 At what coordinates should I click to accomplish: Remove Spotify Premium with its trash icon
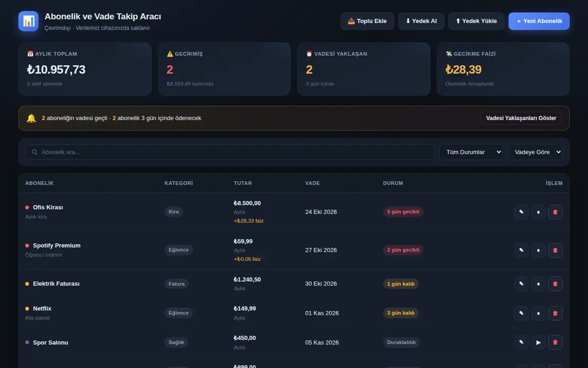555,250
